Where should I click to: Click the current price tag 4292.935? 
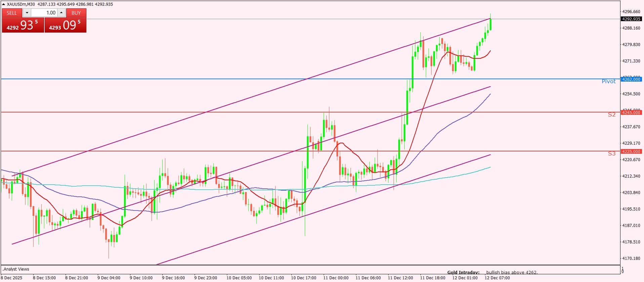pyautogui.click(x=632, y=19)
